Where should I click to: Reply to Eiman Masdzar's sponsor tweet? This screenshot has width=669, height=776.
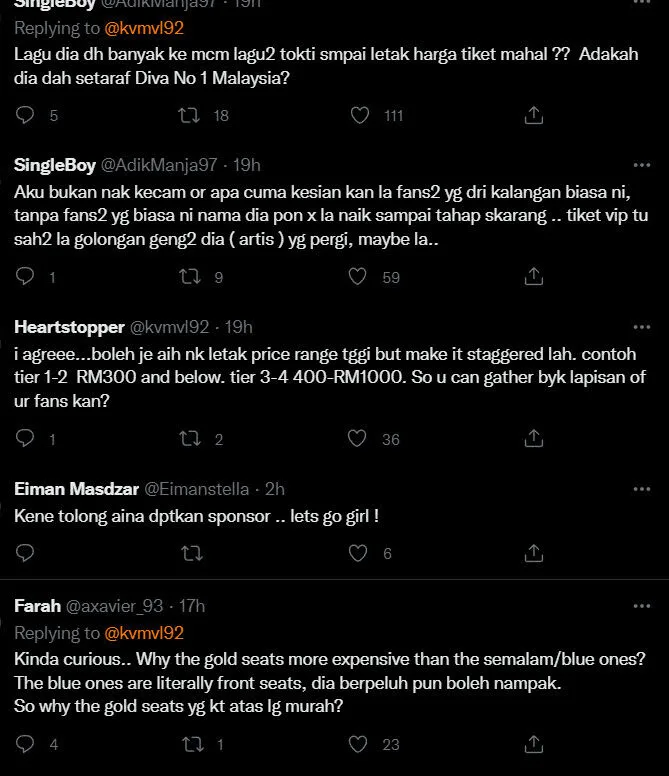point(25,552)
